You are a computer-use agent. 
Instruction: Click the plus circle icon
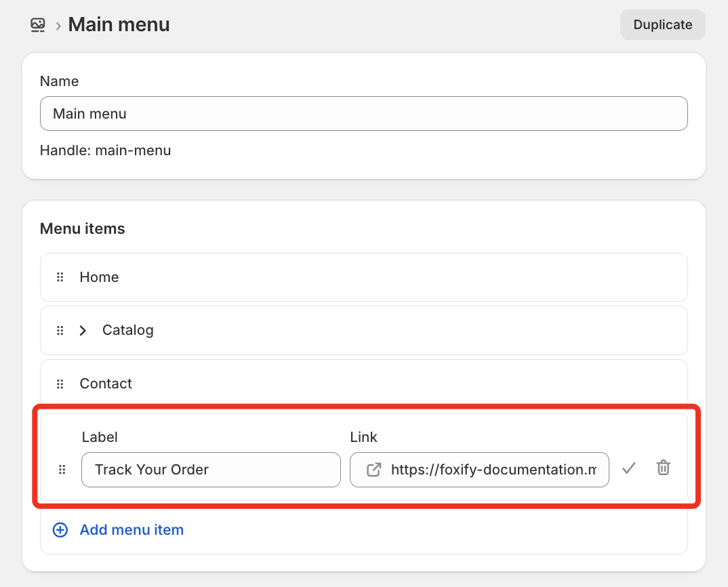(60, 530)
